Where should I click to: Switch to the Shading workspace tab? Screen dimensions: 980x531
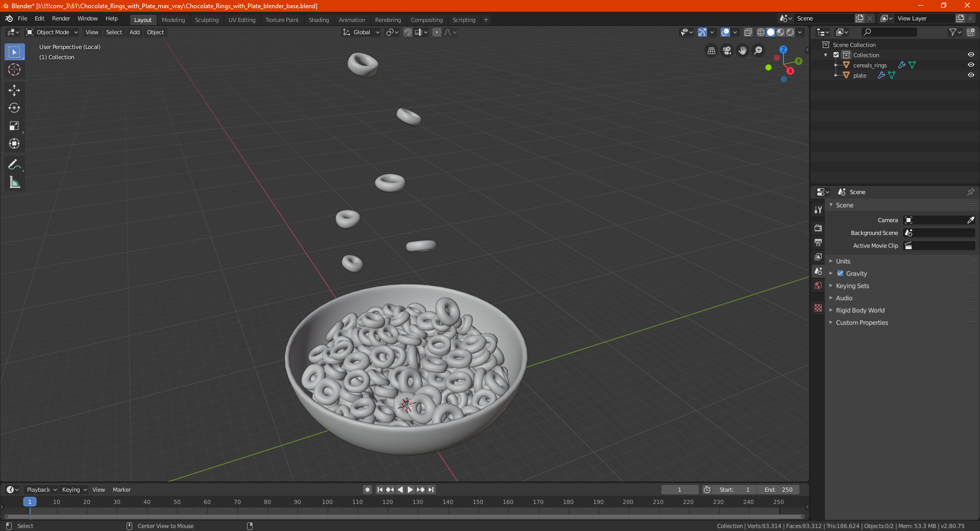click(x=318, y=20)
